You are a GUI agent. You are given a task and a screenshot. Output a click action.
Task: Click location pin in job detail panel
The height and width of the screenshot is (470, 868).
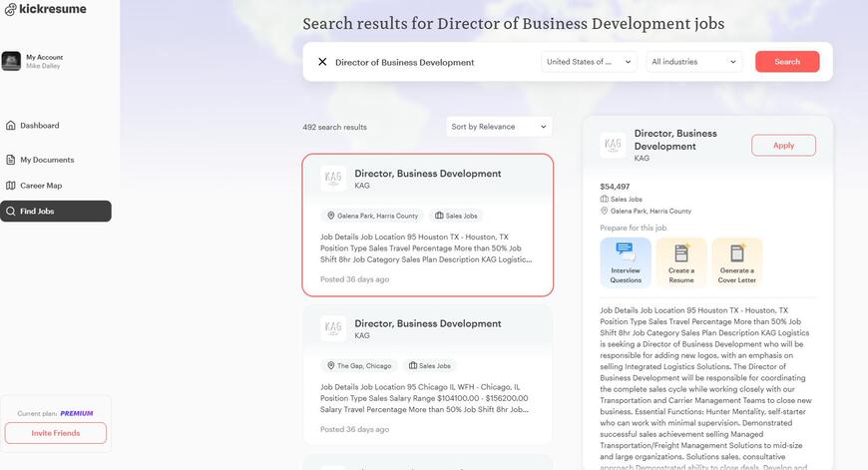coord(604,211)
